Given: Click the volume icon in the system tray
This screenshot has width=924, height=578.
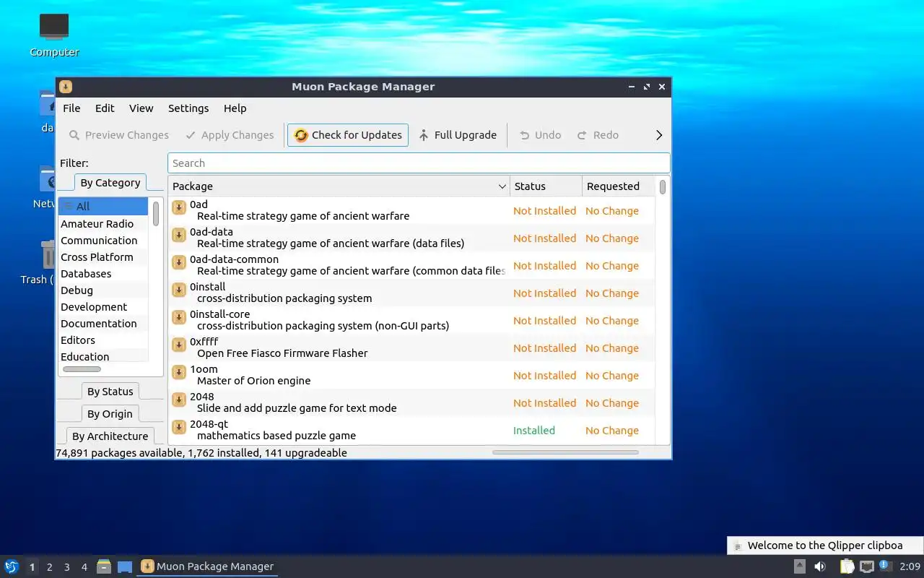Looking at the screenshot, I should point(819,566).
